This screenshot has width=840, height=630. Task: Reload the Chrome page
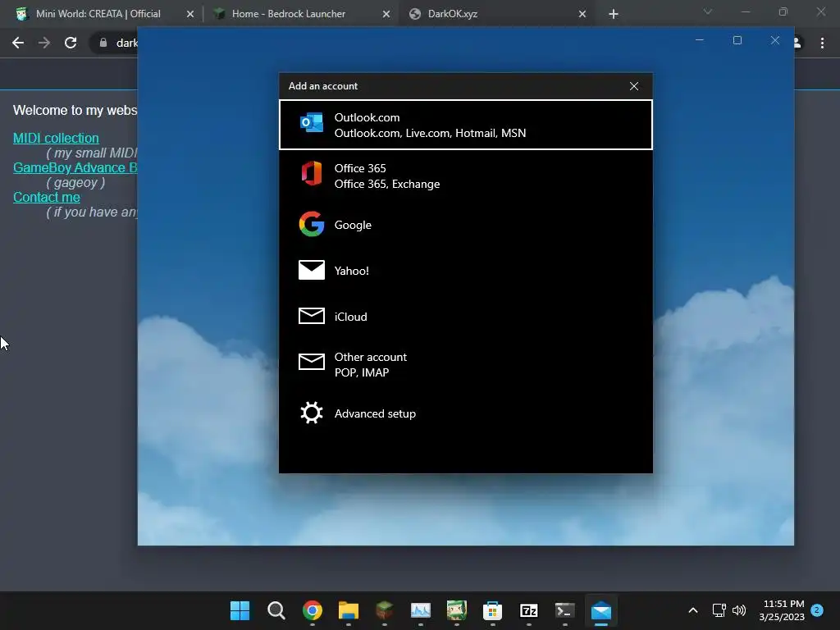click(71, 43)
